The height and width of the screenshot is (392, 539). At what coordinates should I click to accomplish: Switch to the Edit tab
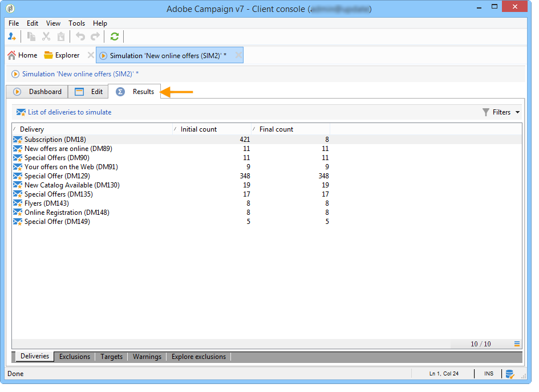click(x=88, y=92)
